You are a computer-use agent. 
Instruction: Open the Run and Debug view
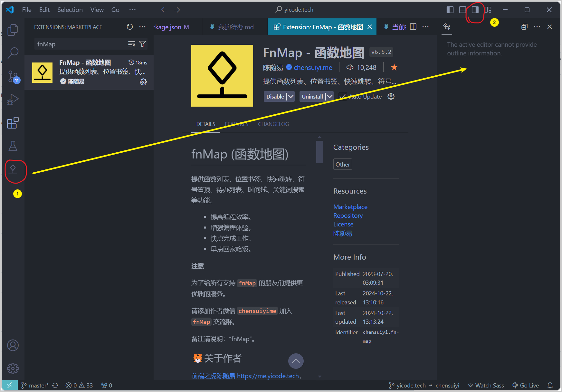pos(13,99)
